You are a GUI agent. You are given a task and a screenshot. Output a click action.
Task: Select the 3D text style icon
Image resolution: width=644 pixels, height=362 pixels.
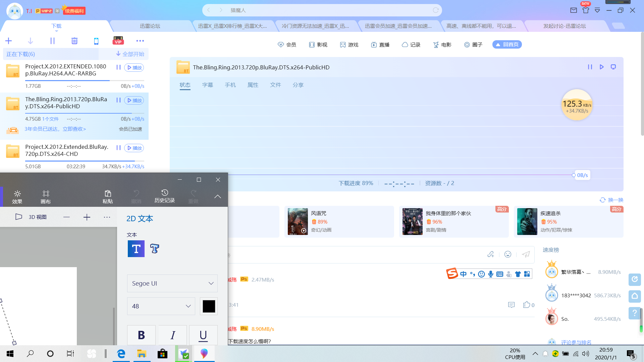click(154, 249)
